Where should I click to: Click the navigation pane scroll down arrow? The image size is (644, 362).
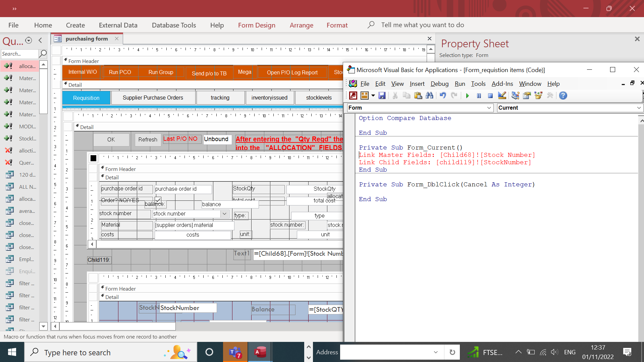(43, 326)
